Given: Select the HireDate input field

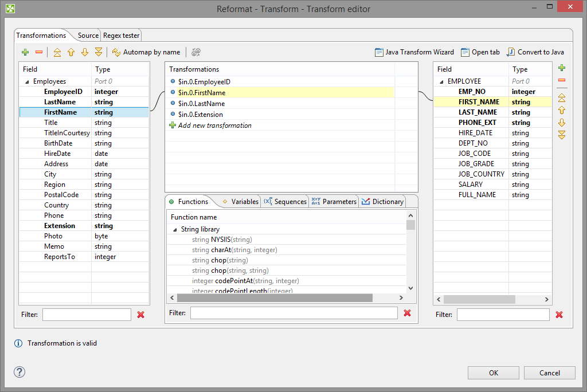Looking at the screenshot, I should click(84, 154).
